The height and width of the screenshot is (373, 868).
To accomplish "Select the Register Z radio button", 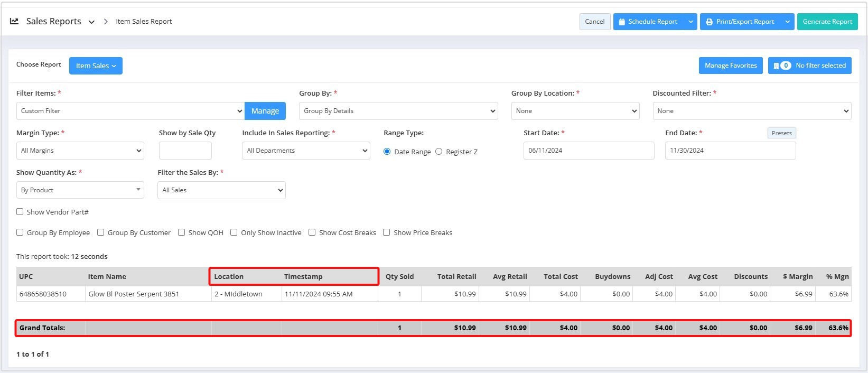I will tap(439, 152).
